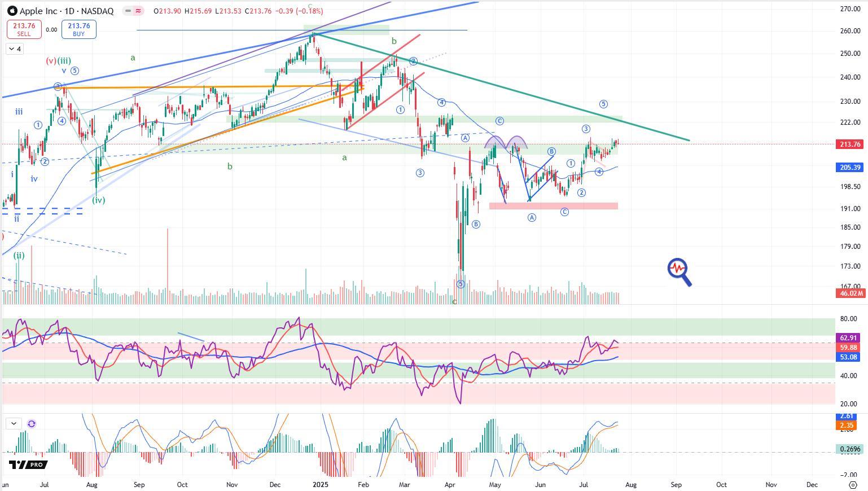Viewport: 868px width, 491px height.
Task: Click the pink approximate-sign data status pill
Action: (138, 11)
